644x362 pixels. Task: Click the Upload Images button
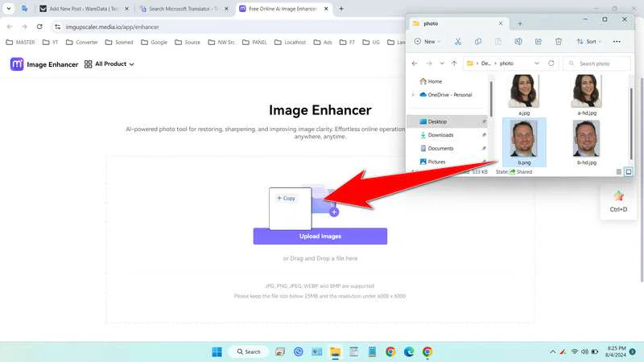point(320,236)
